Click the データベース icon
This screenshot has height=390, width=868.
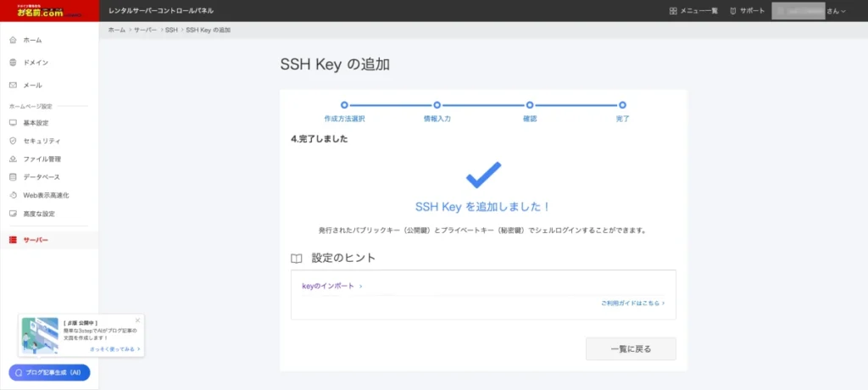coord(13,177)
